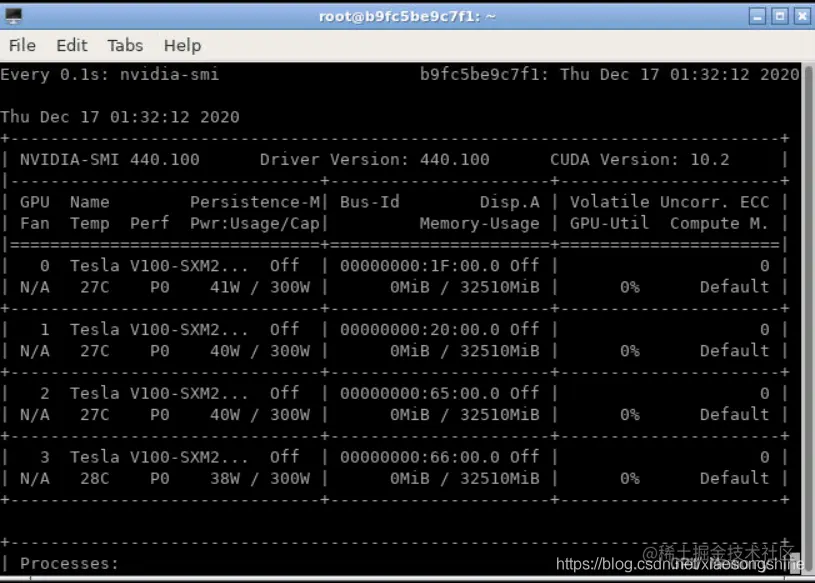Click the 'Disp.A' column header

click(x=510, y=202)
